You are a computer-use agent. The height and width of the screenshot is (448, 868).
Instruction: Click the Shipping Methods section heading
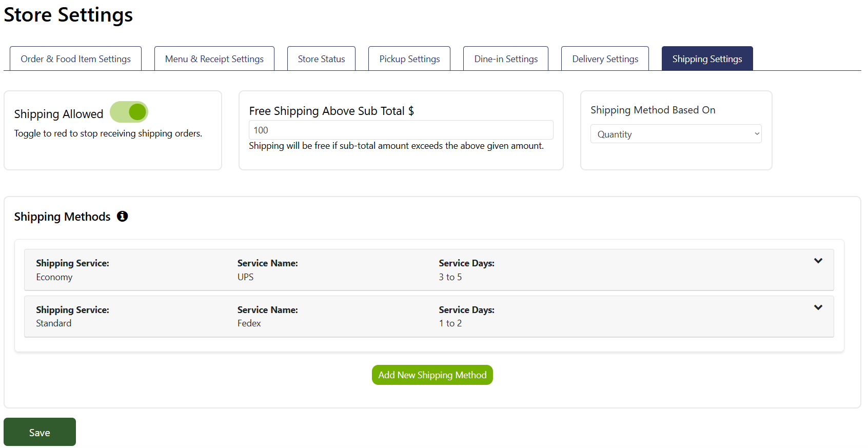pyautogui.click(x=62, y=217)
